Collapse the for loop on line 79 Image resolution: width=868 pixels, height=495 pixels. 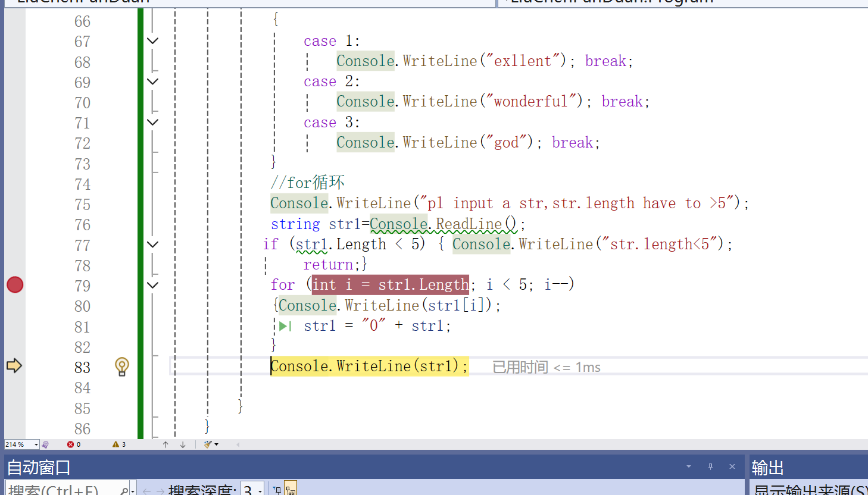click(153, 285)
